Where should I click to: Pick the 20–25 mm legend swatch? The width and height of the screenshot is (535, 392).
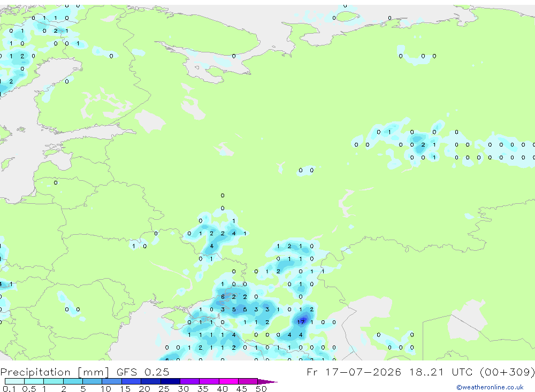pyautogui.click(x=150, y=381)
